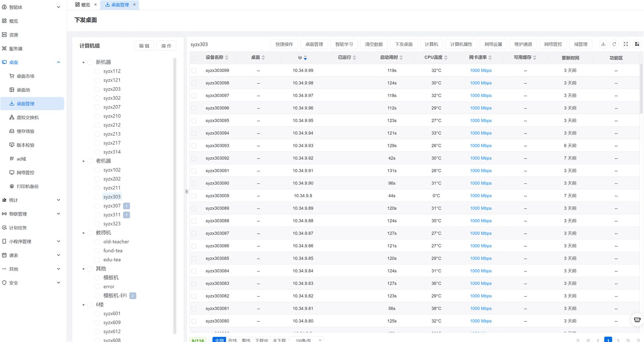Tick the checkbox for old-teacher group
644x342 pixels.
point(97,242)
